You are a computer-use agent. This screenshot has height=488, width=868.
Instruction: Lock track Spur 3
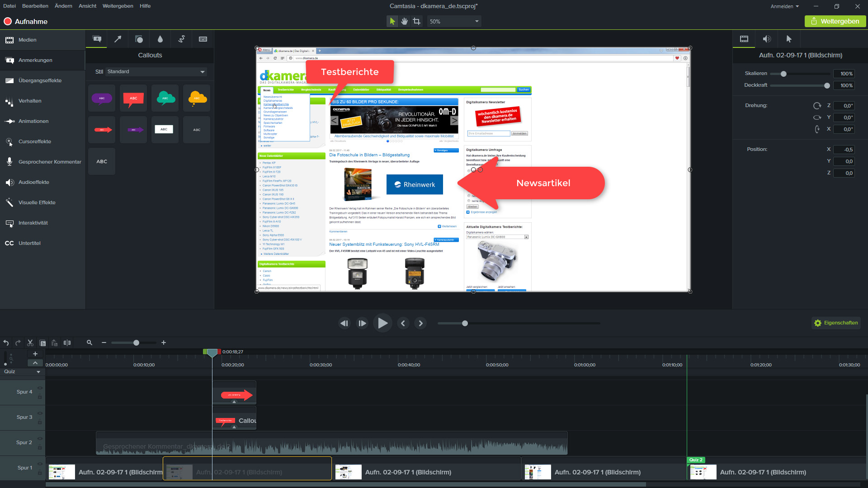pyautogui.click(x=40, y=422)
